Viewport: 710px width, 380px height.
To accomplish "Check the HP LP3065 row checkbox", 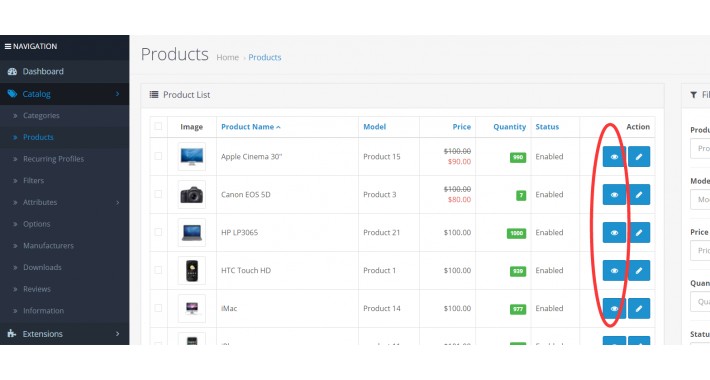I will tap(158, 232).
